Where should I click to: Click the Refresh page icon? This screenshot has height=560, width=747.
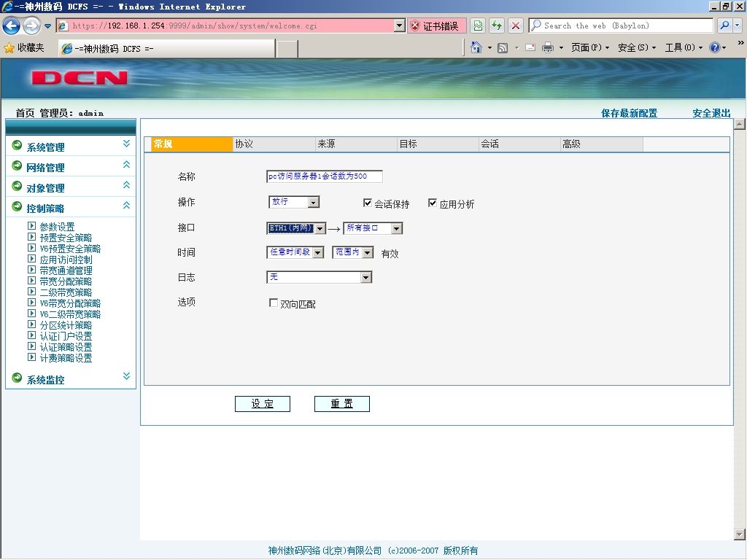click(497, 26)
